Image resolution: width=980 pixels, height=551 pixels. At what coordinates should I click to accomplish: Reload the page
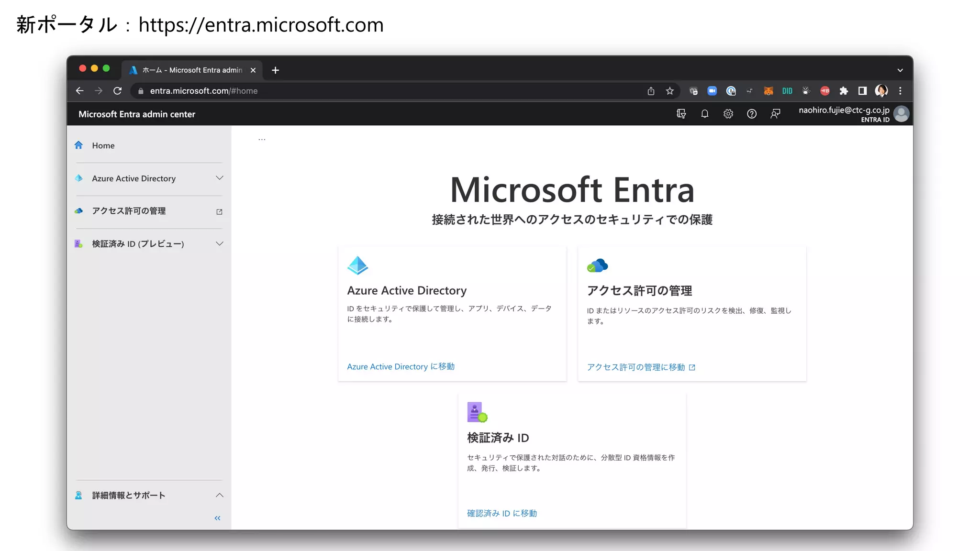coord(118,91)
